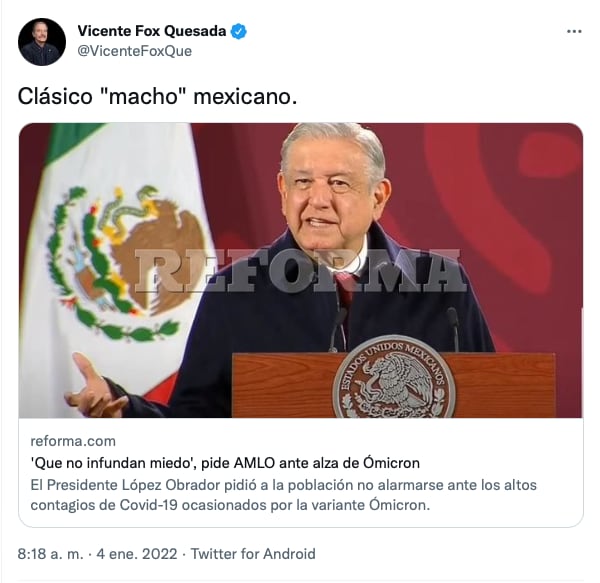
Task: Click the 4 ene. 2022 date
Action: pyautogui.click(x=137, y=554)
